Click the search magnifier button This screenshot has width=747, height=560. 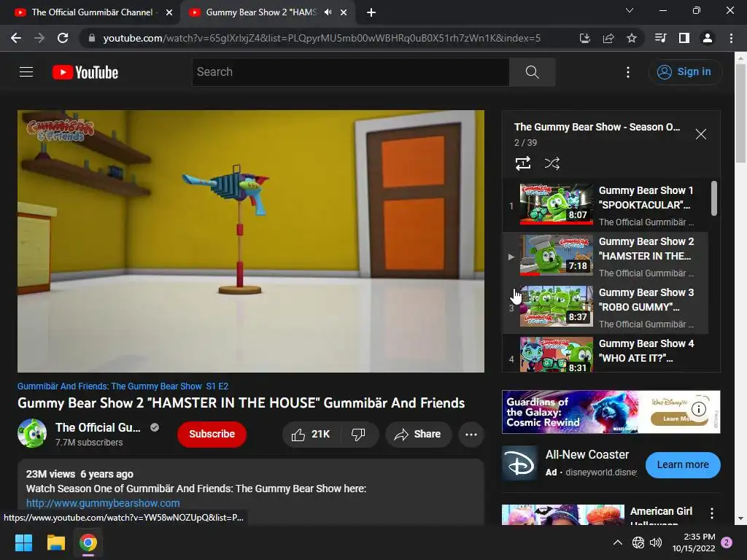532,72
